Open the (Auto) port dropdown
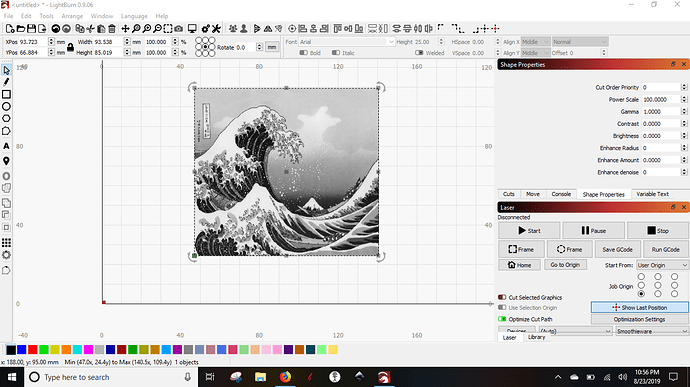Image resolution: width=690 pixels, height=387 pixels. coord(575,331)
